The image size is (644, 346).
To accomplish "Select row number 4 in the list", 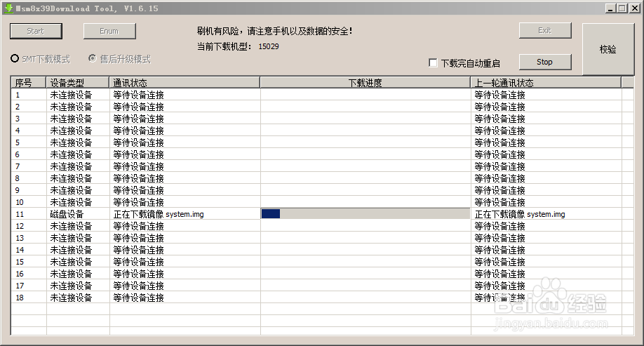I will pos(18,131).
